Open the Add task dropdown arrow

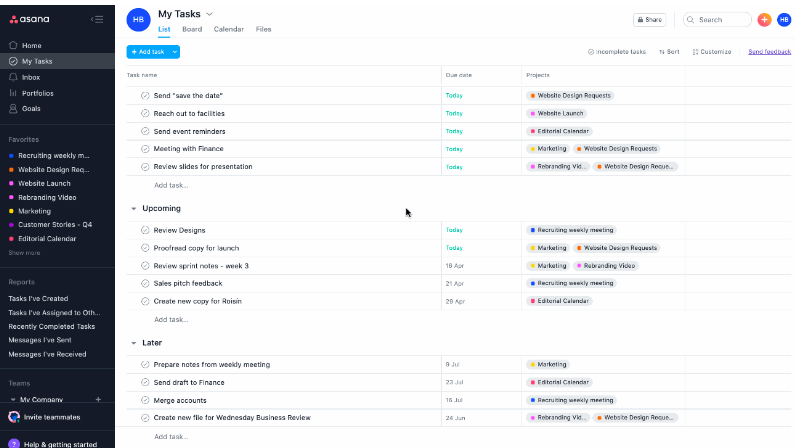click(x=175, y=51)
